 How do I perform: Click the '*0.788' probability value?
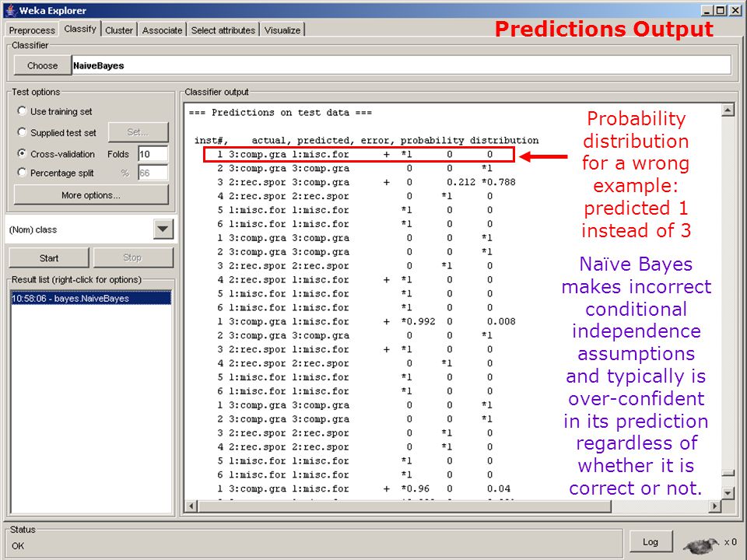498,182
